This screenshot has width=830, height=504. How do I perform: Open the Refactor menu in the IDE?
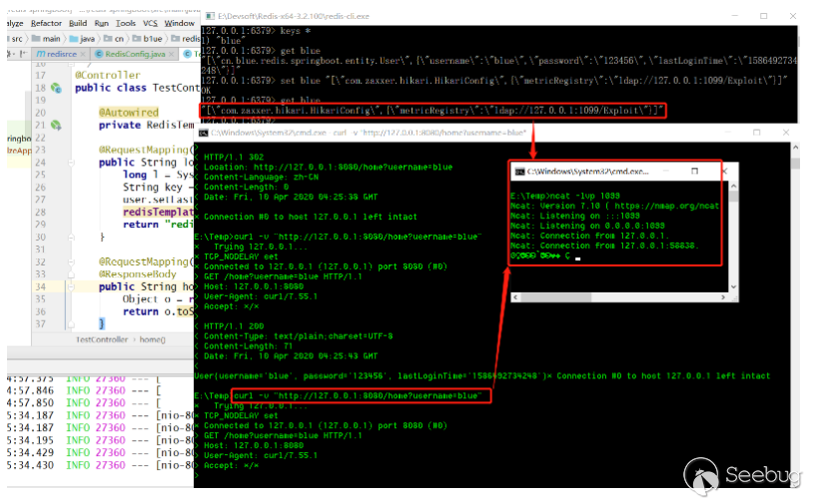click(x=46, y=23)
